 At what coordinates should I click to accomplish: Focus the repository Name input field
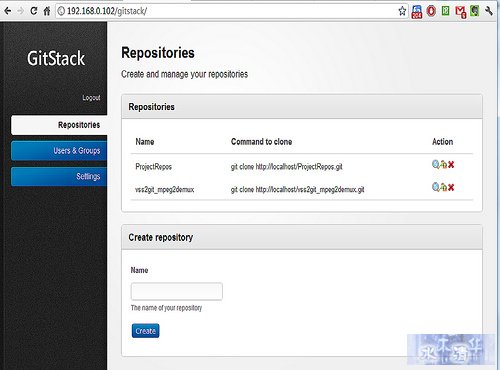coord(177,292)
